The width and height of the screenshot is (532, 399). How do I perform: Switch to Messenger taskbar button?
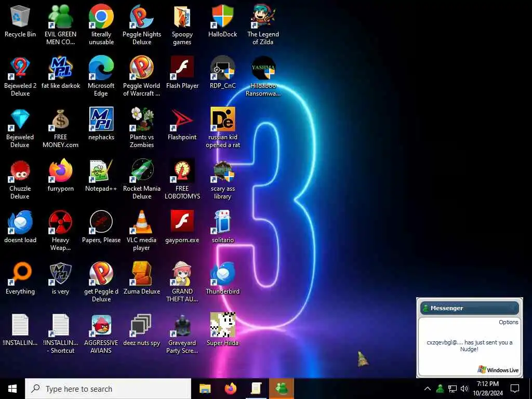[282, 389]
